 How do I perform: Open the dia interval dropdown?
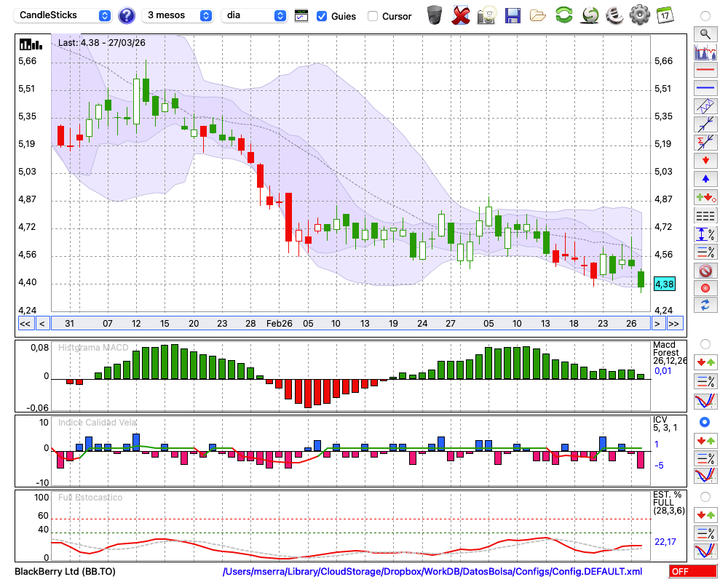click(254, 15)
